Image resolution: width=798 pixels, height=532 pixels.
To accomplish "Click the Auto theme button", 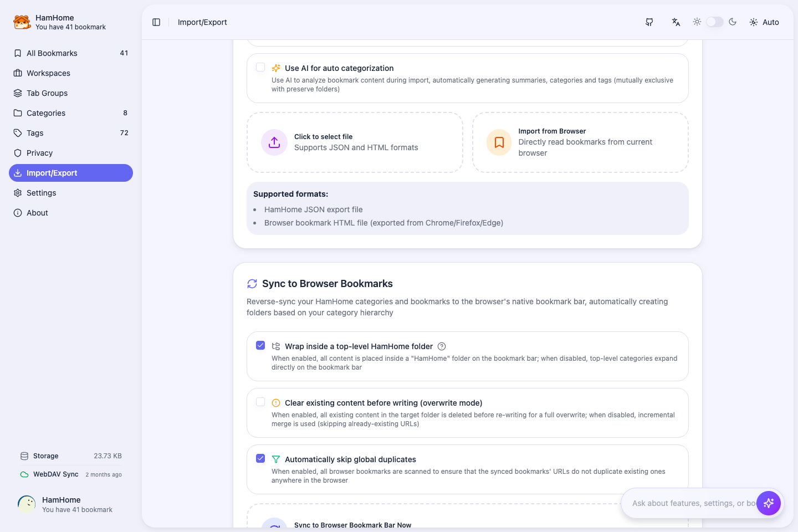I will pyautogui.click(x=764, y=22).
